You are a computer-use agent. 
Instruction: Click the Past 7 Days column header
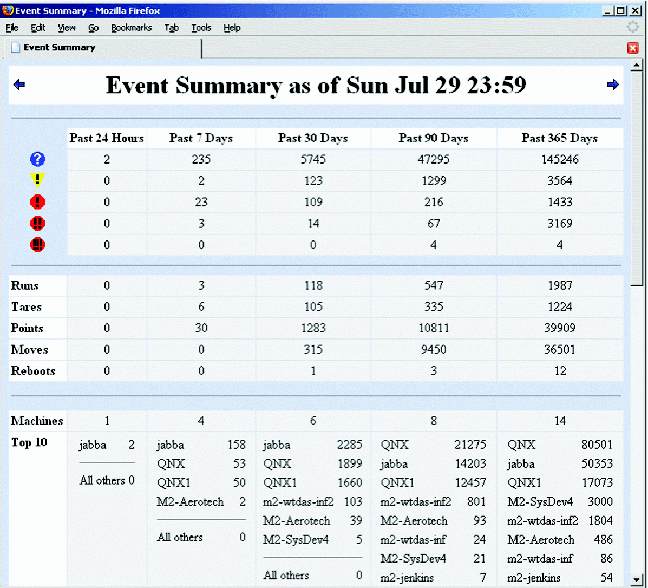(201, 138)
